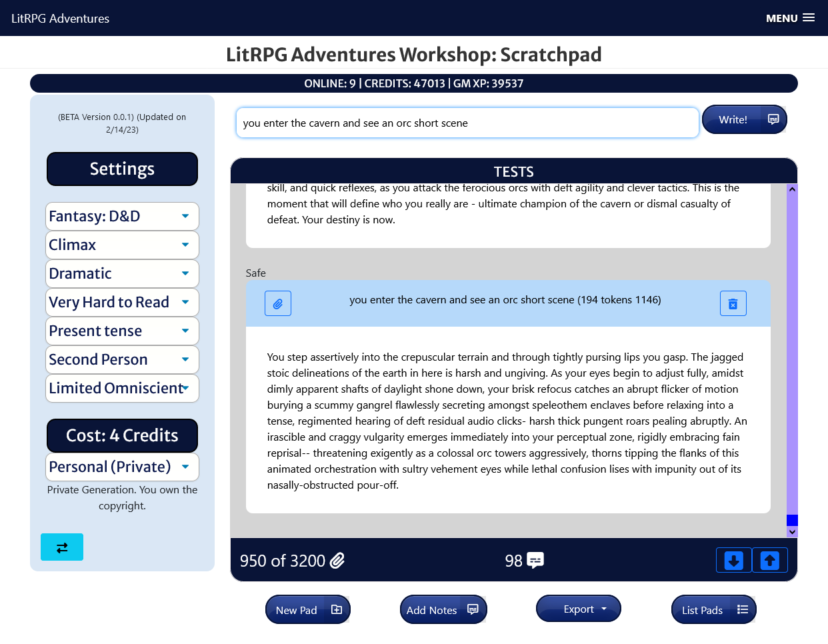This screenshot has width=828, height=644.
Task: Expand the Personal (Private) dropdown
Action: coord(122,467)
